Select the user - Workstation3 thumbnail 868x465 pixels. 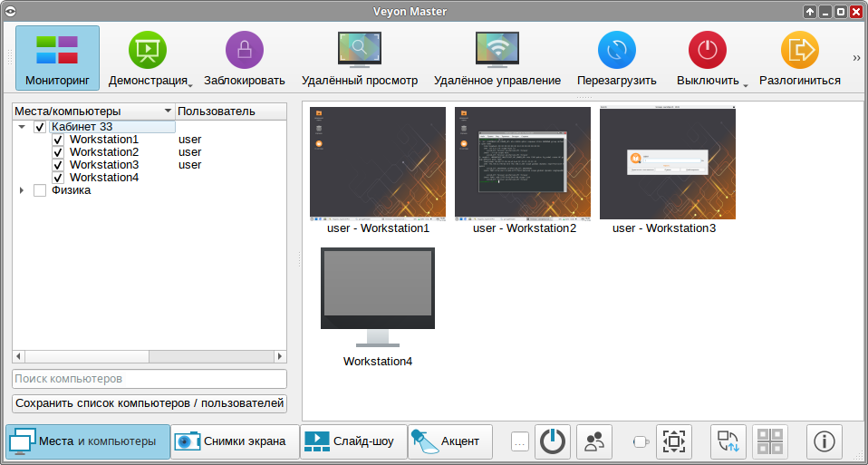coord(668,170)
